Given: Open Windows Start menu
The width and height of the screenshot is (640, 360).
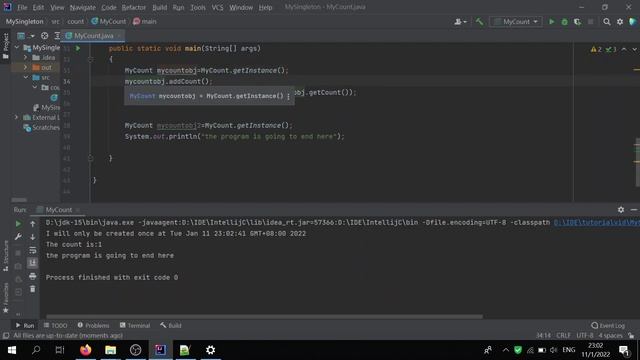Looking at the screenshot, I should point(11,350).
